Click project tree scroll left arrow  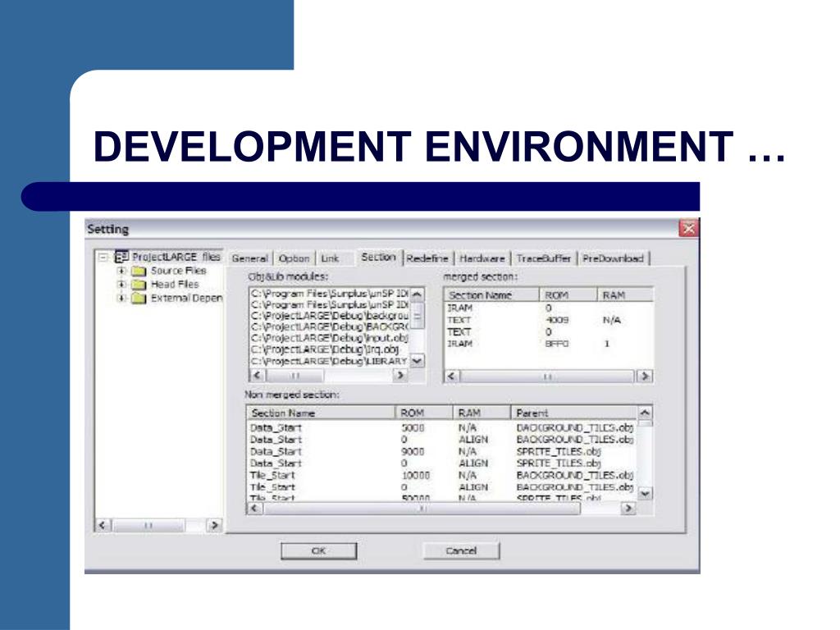[103, 525]
